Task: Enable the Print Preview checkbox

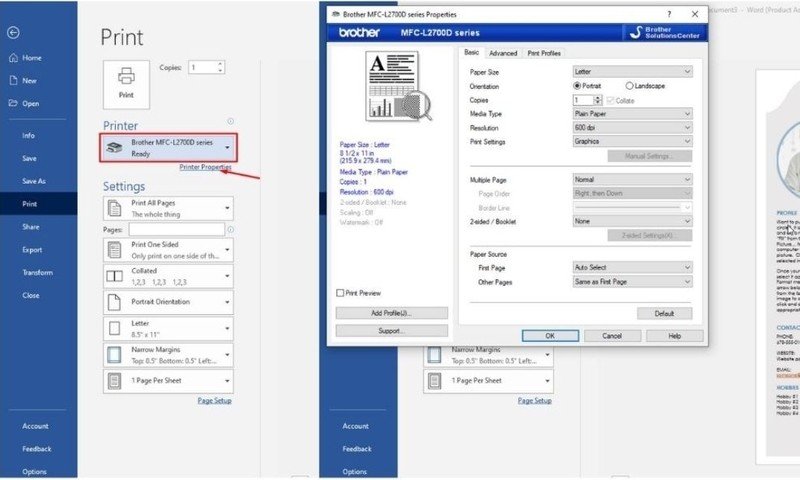Action: tap(341, 293)
